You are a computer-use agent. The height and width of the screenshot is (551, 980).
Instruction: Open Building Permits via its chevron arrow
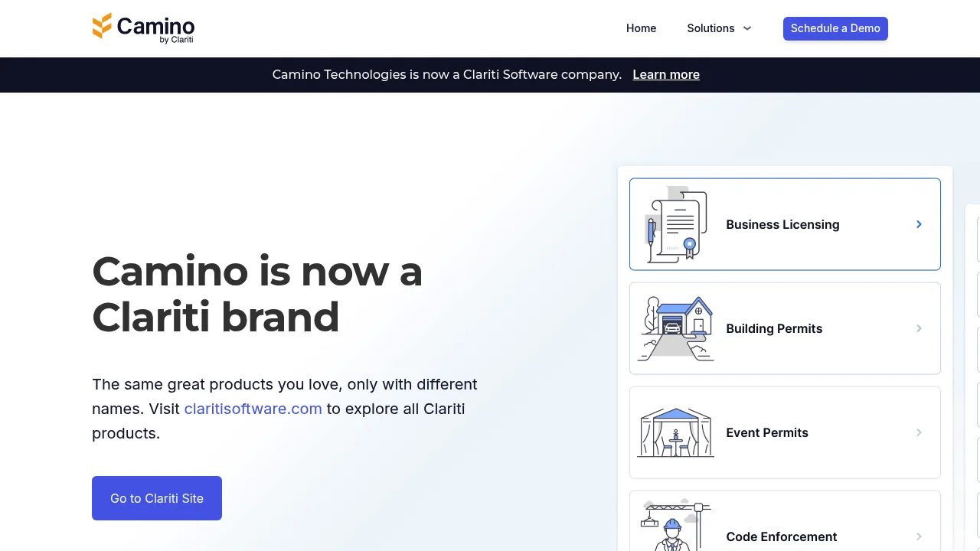pos(919,328)
